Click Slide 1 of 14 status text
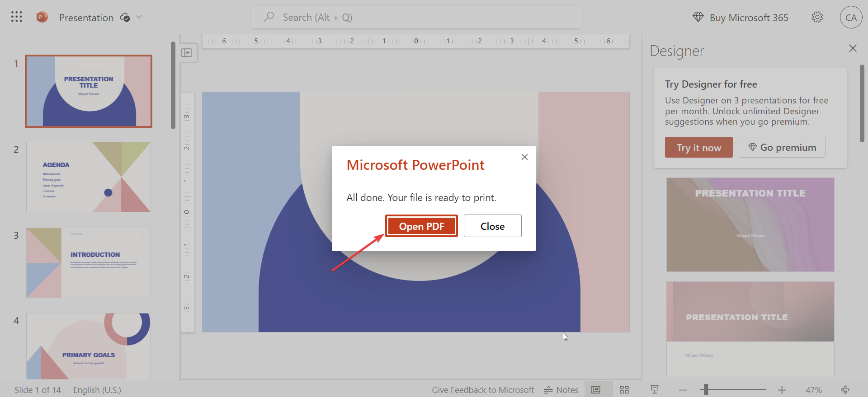The width and height of the screenshot is (868, 397). click(x=38, y=390)
